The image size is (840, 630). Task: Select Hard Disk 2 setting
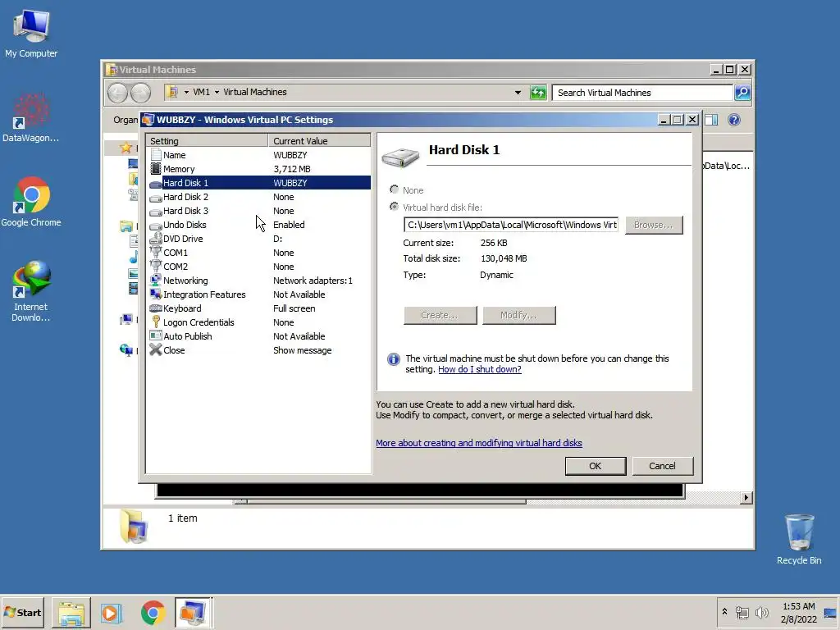pos(258,197)
